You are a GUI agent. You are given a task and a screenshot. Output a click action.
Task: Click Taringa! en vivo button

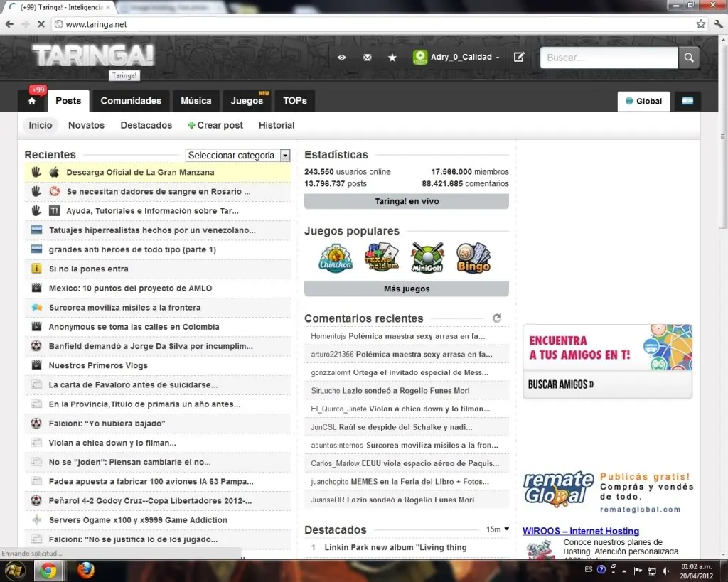click(407, 201)
